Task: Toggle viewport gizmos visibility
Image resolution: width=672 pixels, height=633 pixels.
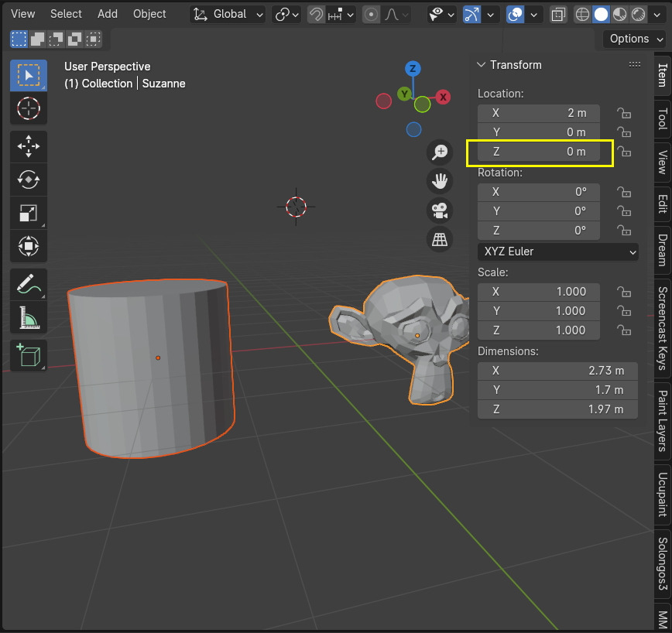Action: click(471, 15)
